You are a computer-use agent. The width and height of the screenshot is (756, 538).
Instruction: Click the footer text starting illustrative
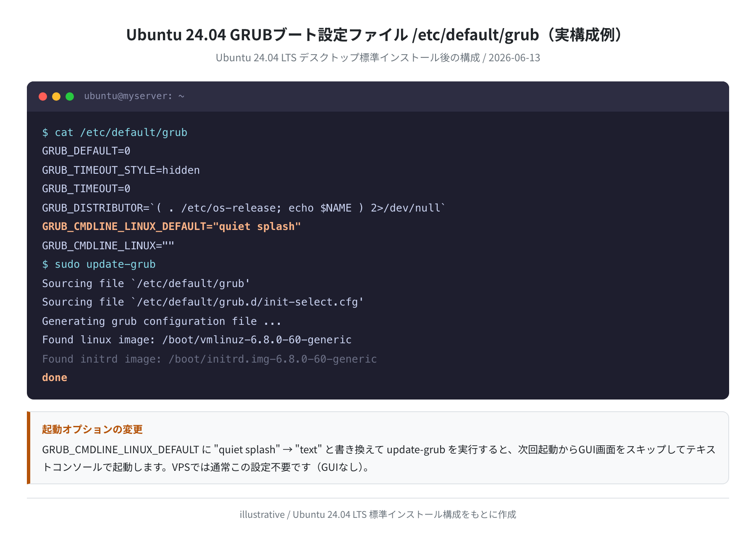click(x=378, y=514)
